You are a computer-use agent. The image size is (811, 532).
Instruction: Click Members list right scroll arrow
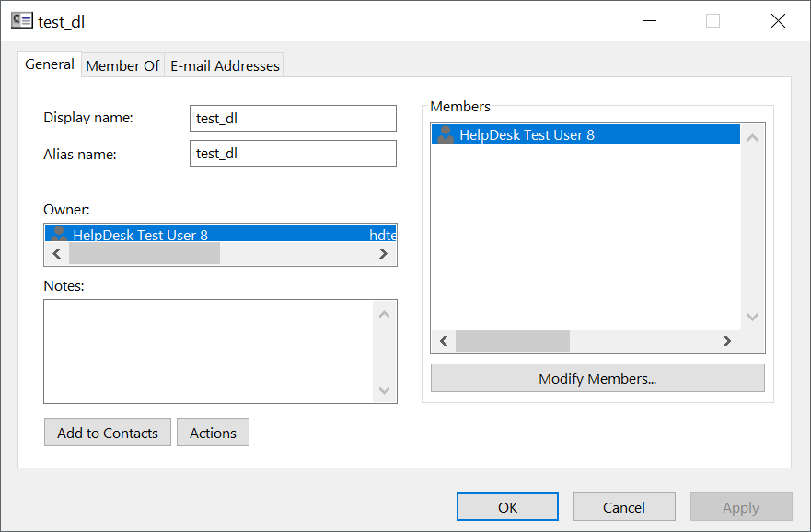click(x=728, y=341)
